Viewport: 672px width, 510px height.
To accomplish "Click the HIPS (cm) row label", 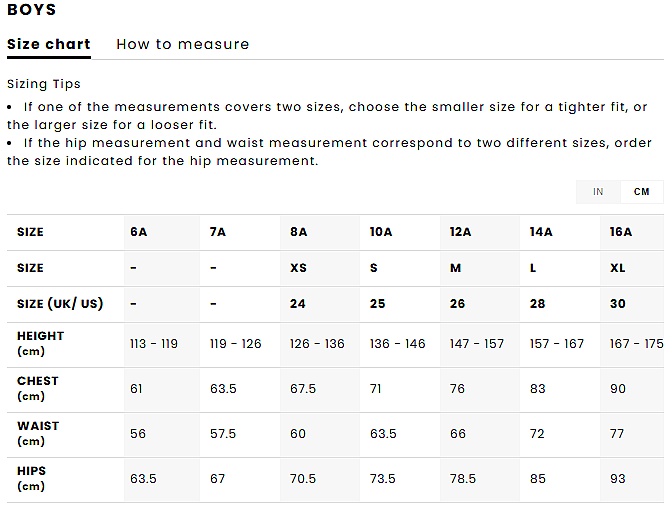I will (x=32, y=478).
